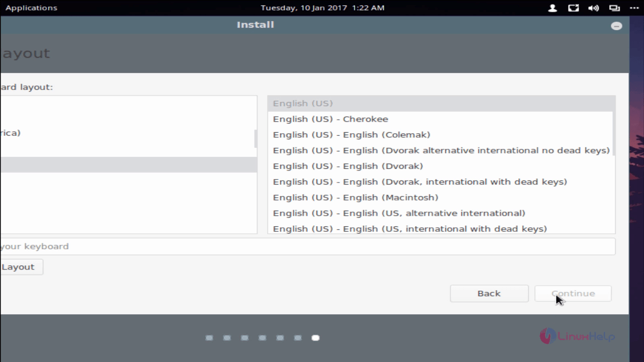Viewport: 644px width, 362px height.
Task: Select English (US) - English (Macintosh)
Action: pos(440,197)
